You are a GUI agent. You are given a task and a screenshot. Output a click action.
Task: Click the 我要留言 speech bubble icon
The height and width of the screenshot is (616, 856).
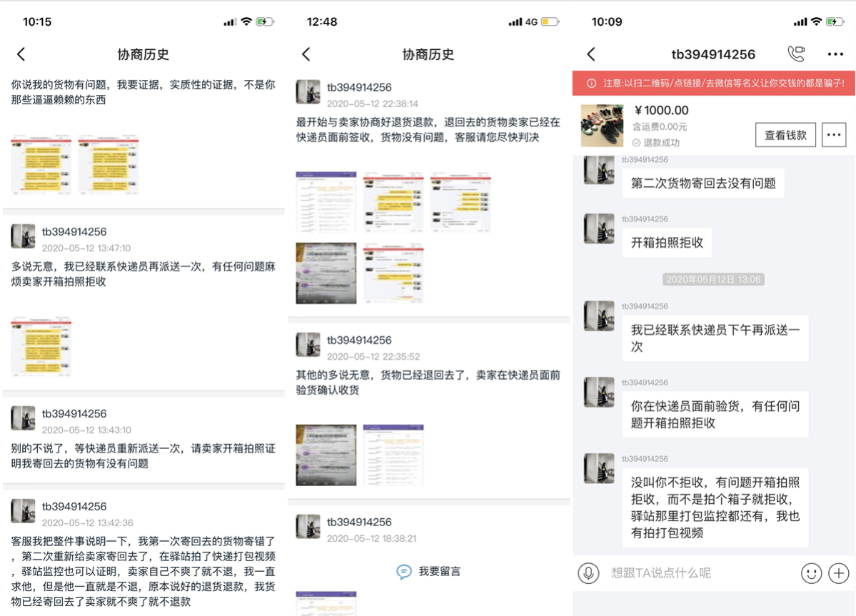pyautogui.click(x=404, y=572)
